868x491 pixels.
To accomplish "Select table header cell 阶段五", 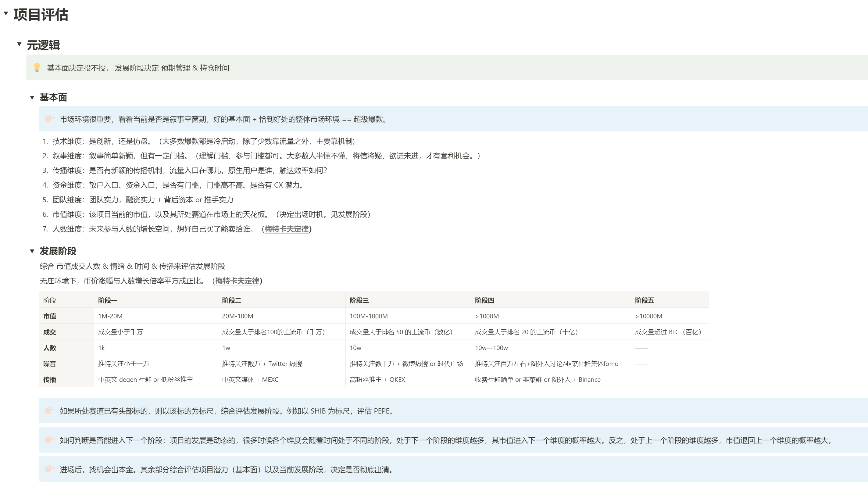I will [x=670, y=300].
